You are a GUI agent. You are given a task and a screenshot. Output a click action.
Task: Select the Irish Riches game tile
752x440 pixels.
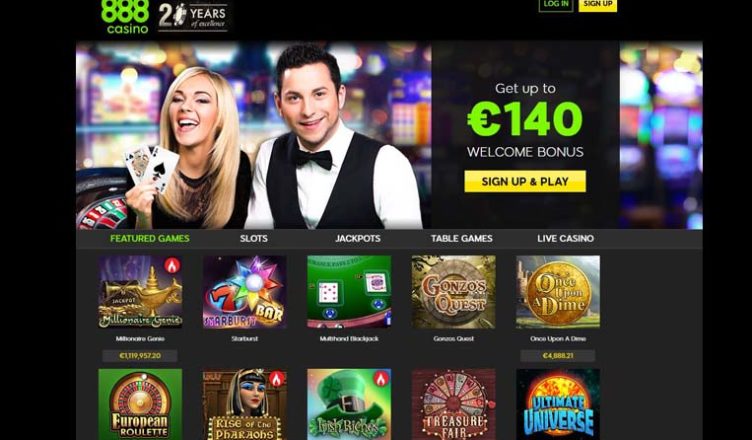[349, 404]
